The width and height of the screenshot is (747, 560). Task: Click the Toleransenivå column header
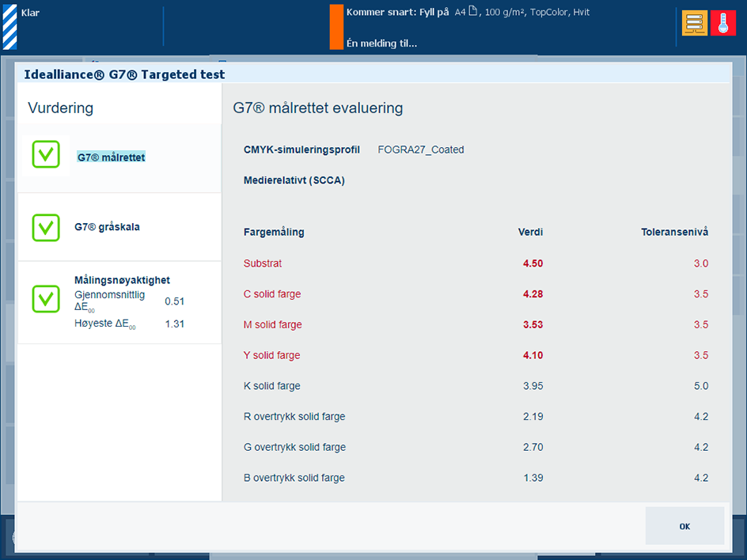click(x=674, y=232)
